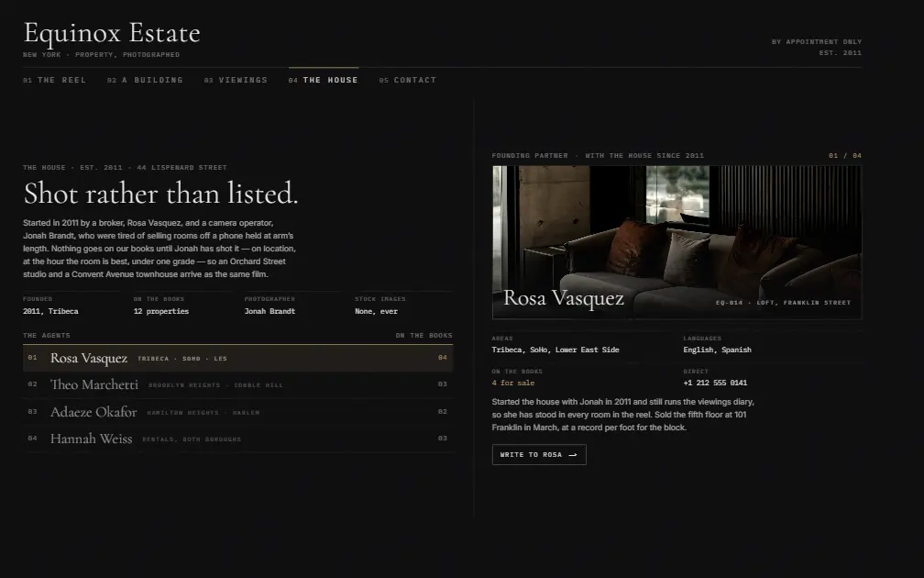Viewport: 924px width, 578px height.
Task: Click 'The Agents' list heading
Action: [x=47, y=336]
